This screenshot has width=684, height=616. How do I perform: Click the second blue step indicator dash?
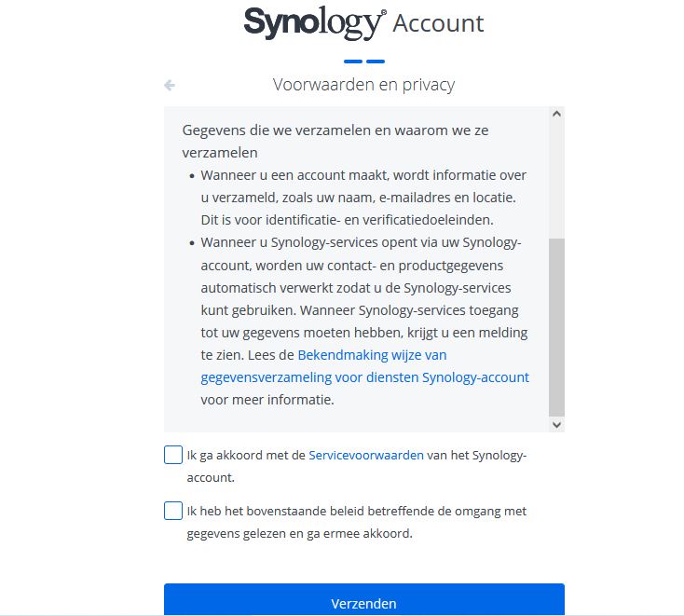point(376,62)
